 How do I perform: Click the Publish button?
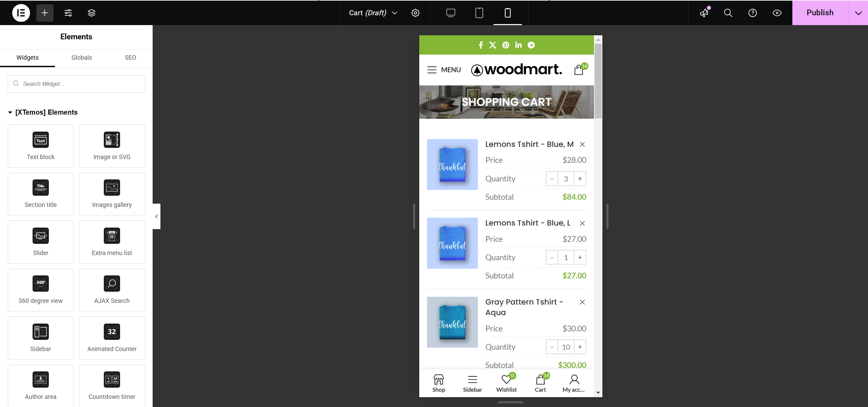click(x=819, y=13)
